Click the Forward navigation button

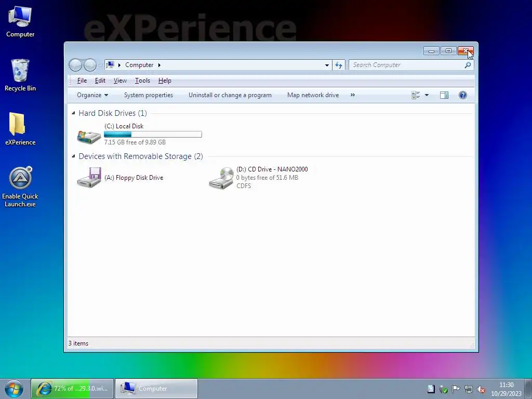pos(89,65)
